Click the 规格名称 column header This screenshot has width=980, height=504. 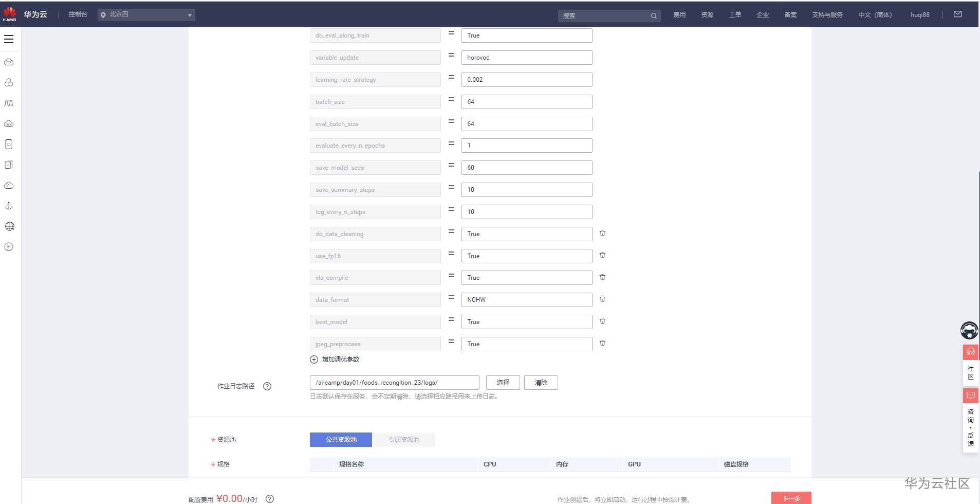352,464
